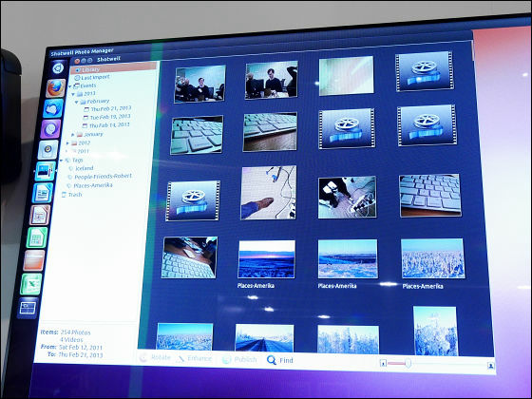Click the Rotate toolbar button

(155, 357)
